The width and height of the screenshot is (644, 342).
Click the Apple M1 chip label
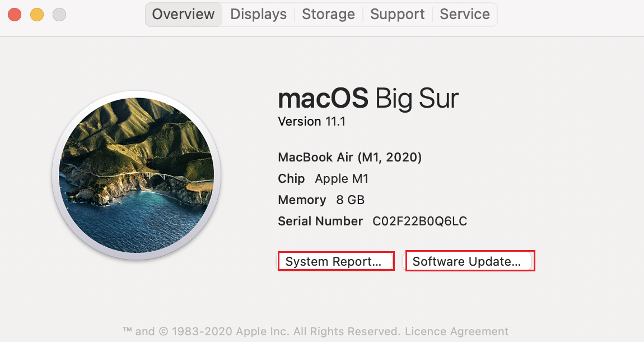342,178
